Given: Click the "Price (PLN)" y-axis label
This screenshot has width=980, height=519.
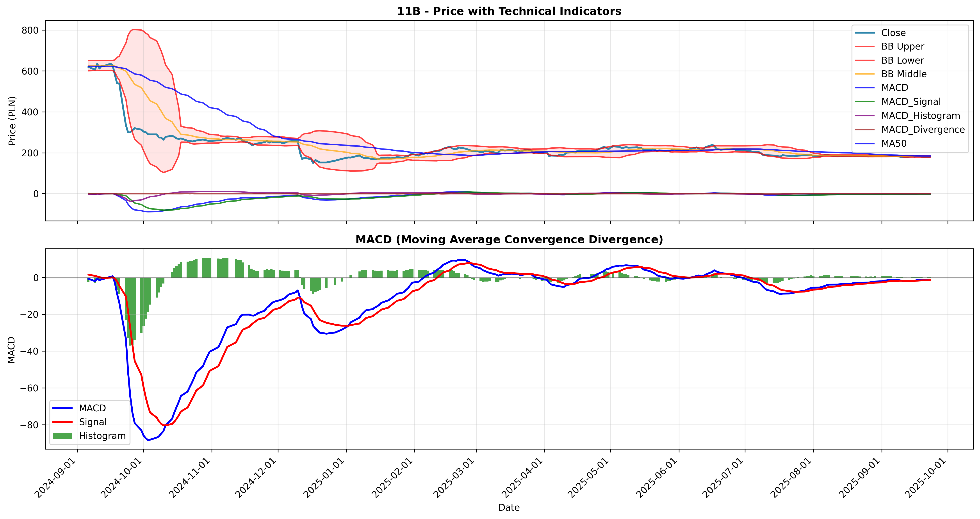Looking at the screenshot, I should point(12,121).
